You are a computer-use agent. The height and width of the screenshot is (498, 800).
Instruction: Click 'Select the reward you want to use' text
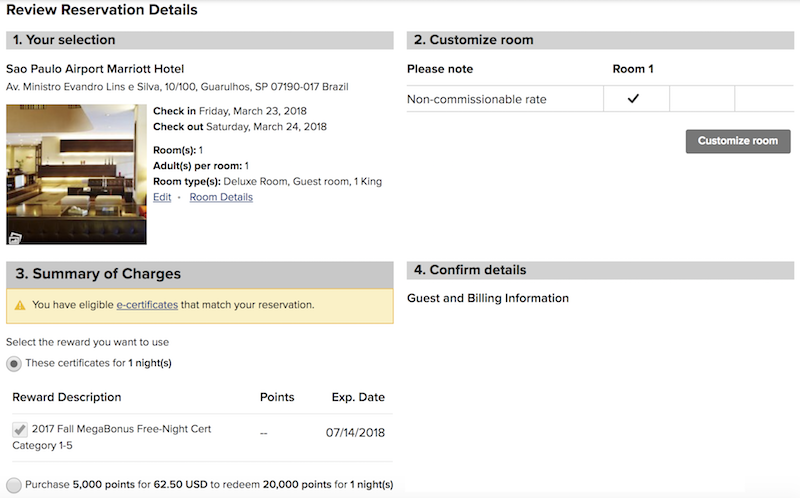87,342
